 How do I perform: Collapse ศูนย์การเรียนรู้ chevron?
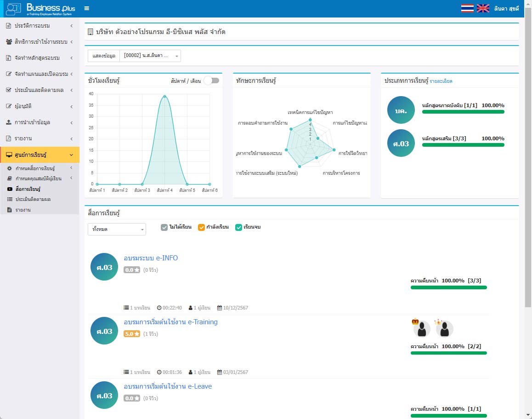click(71, 155)
